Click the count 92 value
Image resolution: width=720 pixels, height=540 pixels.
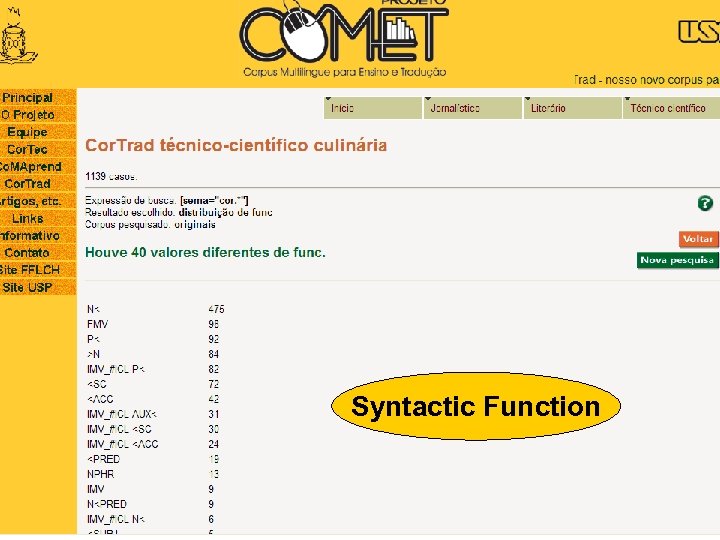coord(214,339)
